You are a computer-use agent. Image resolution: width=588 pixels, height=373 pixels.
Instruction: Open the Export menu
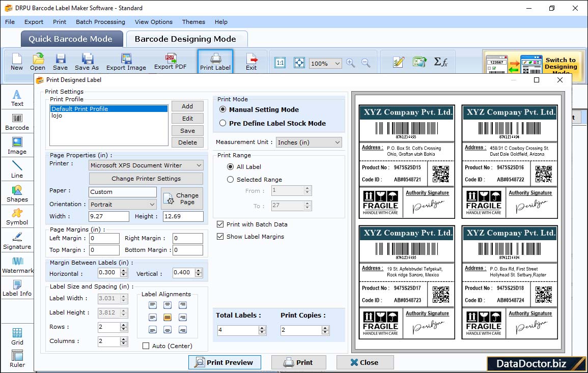coord(34,22)
